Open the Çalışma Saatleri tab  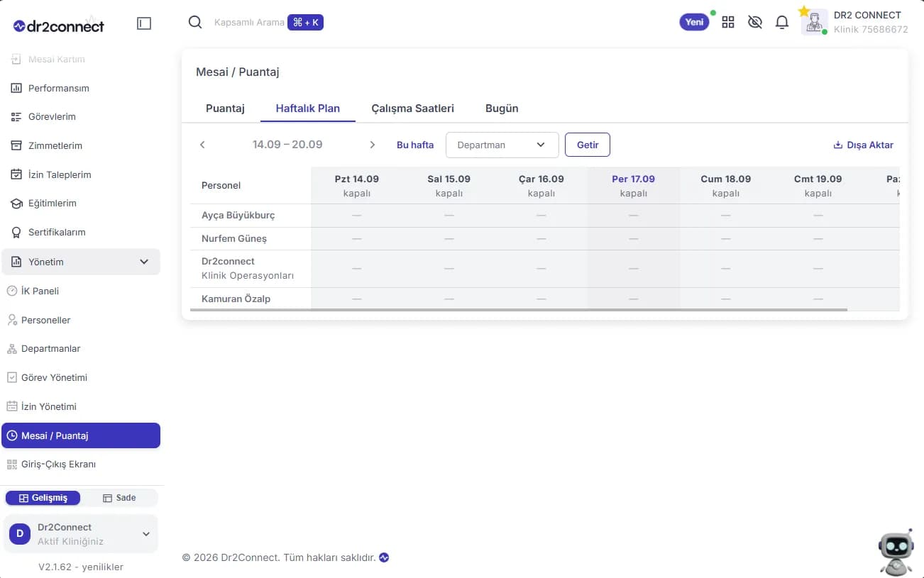413,109
